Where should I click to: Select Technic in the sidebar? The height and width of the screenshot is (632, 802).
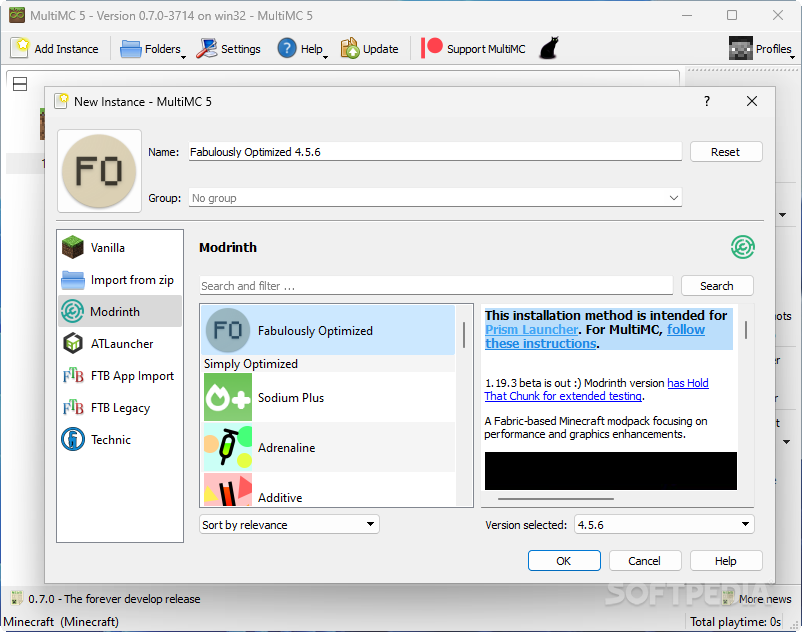pos(120,440)
